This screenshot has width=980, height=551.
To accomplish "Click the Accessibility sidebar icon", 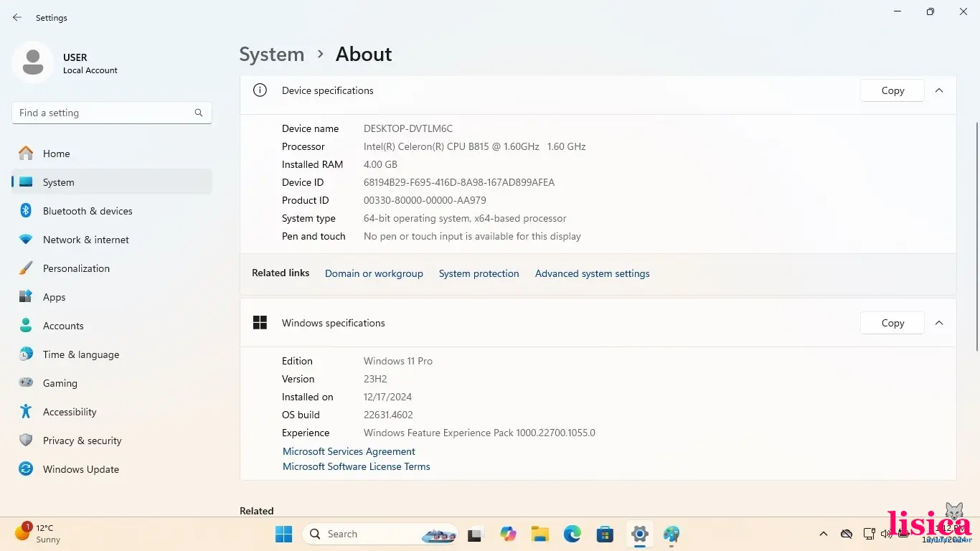I will pyautogui.click(x=26, y=412).
